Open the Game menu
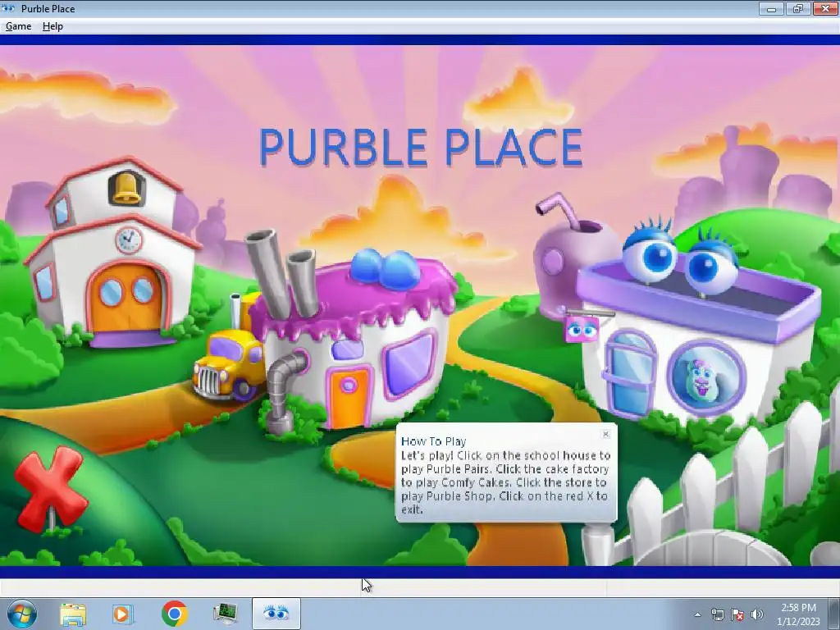This screenshot has width=840, height=630. tap(18, 26)
